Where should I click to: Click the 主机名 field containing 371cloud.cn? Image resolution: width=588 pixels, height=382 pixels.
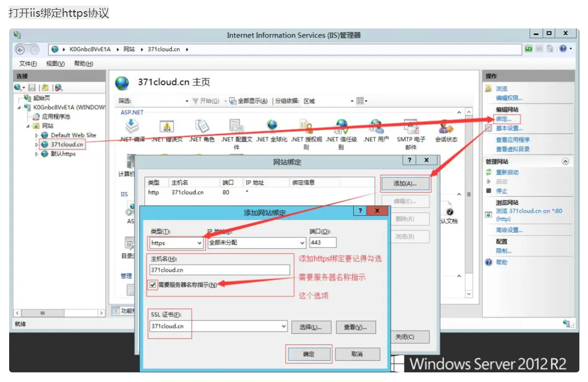tap(220, 270)
